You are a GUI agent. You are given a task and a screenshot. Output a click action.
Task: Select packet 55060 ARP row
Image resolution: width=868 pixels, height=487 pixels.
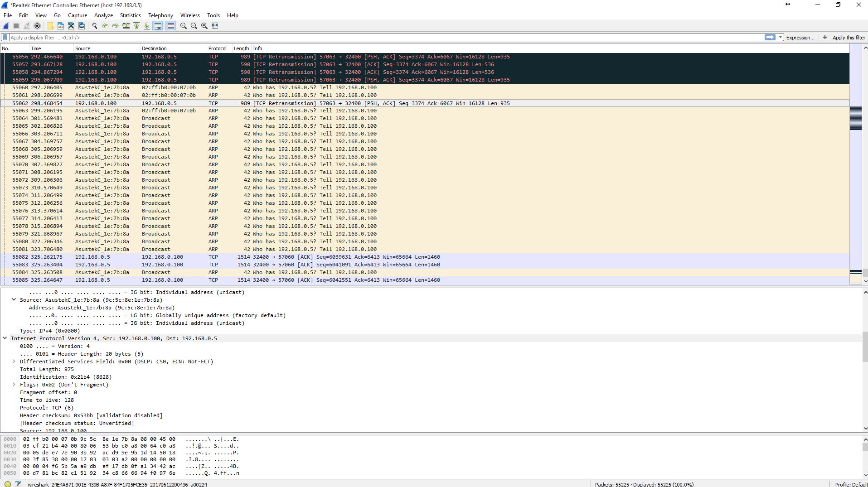[425, 87]
